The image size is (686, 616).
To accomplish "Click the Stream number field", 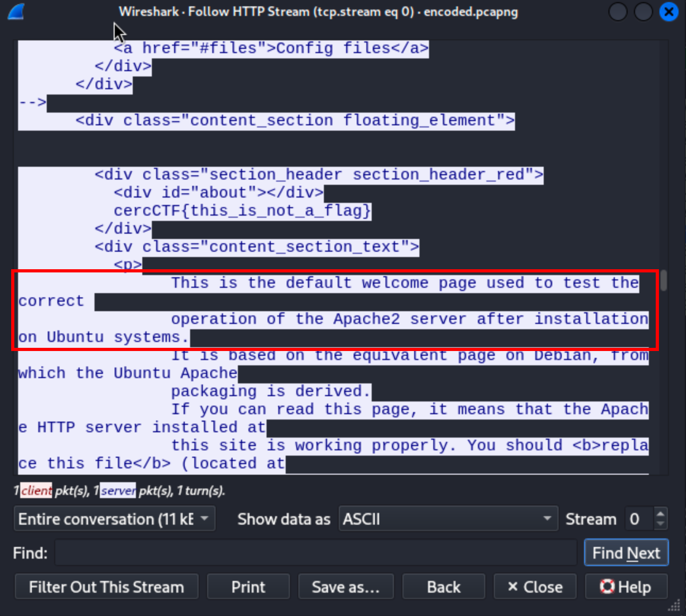I will pos(639,519).
